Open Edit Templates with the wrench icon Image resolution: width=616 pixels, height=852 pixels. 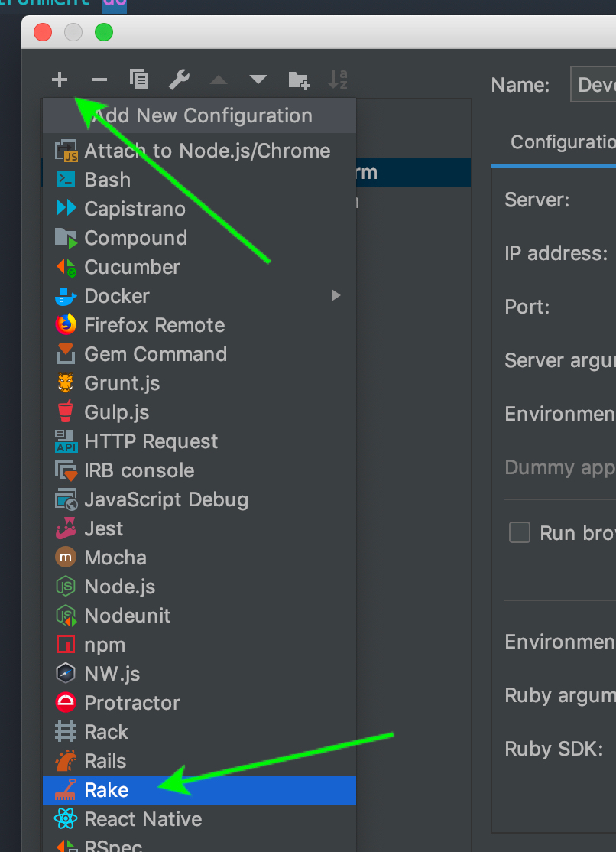[179, 79]
